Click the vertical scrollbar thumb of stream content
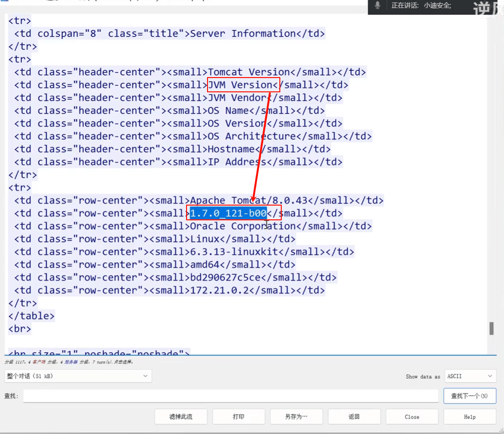Image resolution: width=504 pixels, height=434 pixels. point(492,328)
